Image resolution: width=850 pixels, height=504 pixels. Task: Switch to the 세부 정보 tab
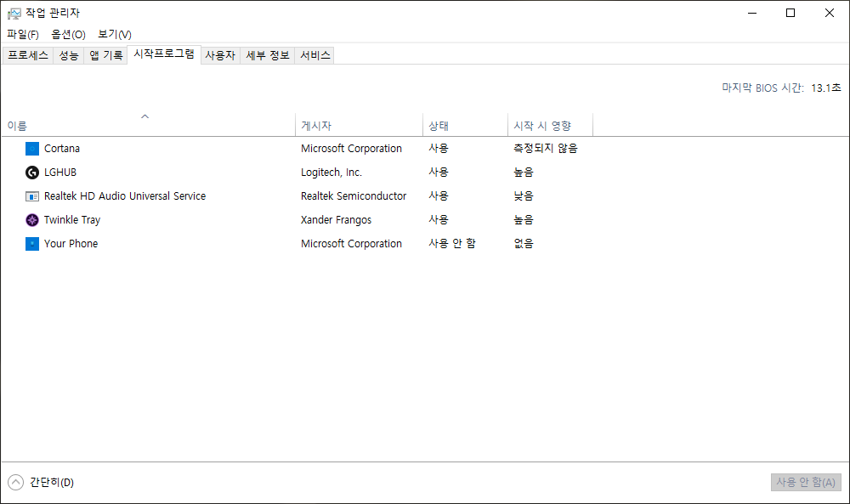[267, 55]
